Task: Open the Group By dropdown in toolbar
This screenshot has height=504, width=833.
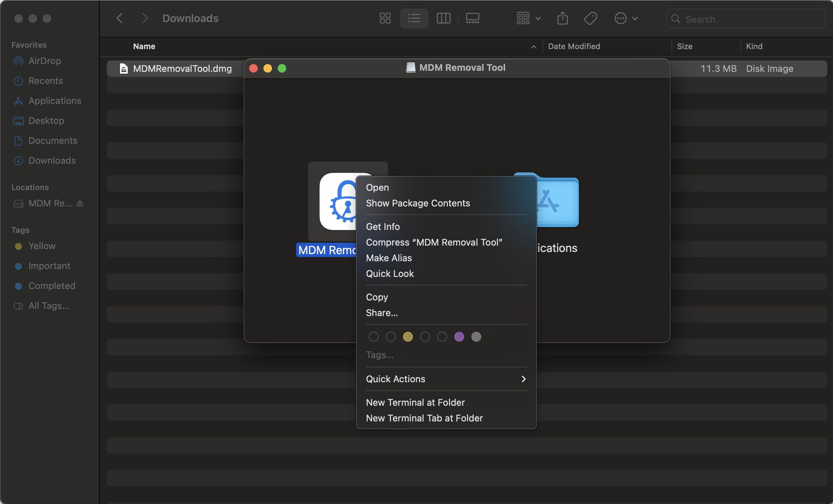Action: [529, 18]
